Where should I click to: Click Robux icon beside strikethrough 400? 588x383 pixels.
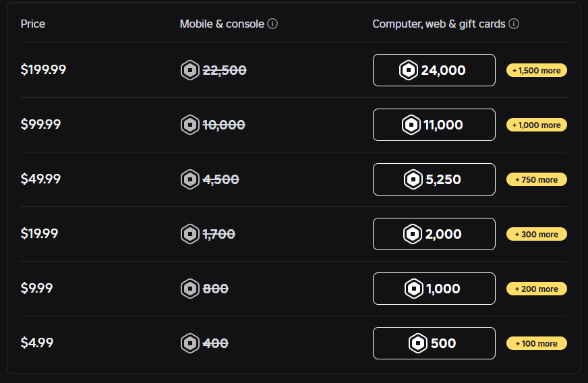click(190, 343)
